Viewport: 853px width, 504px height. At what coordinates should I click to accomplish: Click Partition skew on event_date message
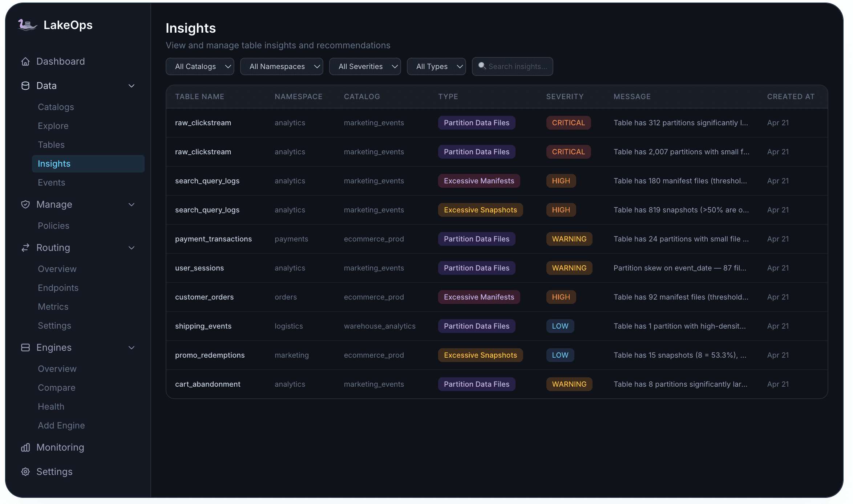[680, 268]
